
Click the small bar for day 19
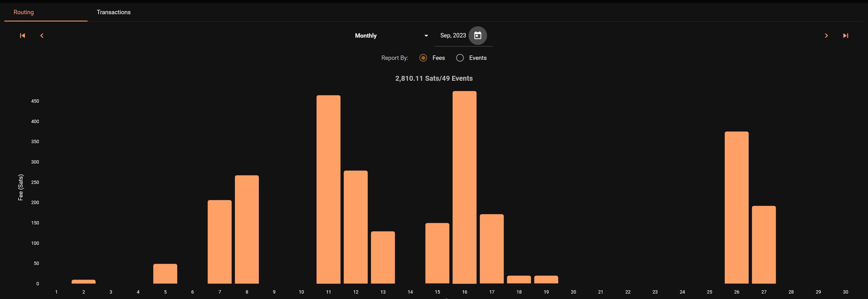546,279
